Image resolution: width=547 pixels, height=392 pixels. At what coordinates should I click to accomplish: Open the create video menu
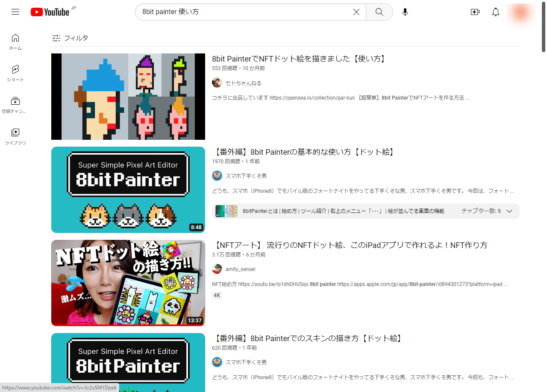[x=475, y=12]
